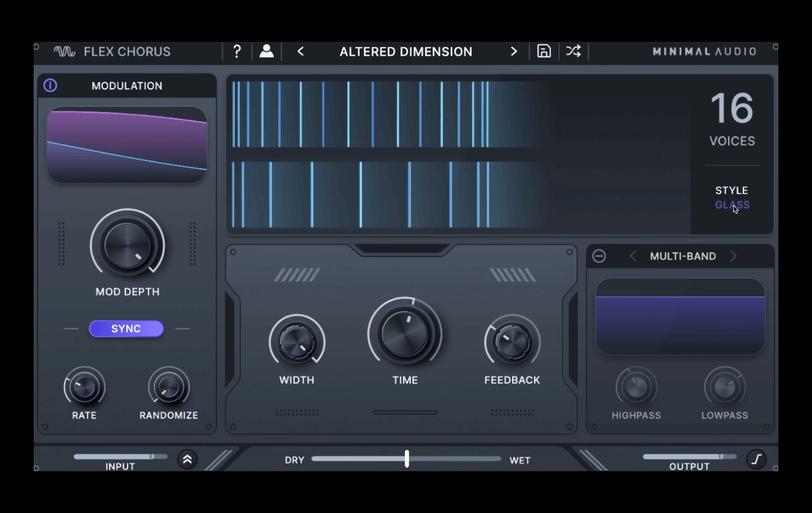Click the MINIMAL AUDIO brand logo
Screen dimensions: 812x513
point(704,52)
